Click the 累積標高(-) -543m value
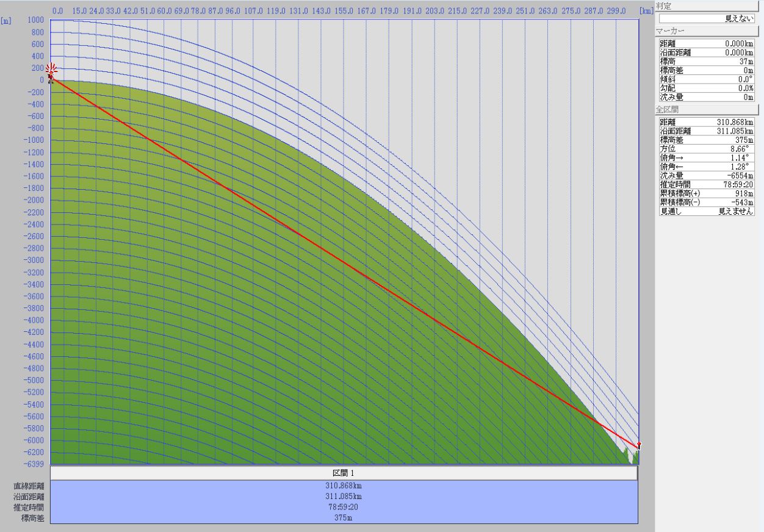764x532 pixels. [x=744, y=203]
